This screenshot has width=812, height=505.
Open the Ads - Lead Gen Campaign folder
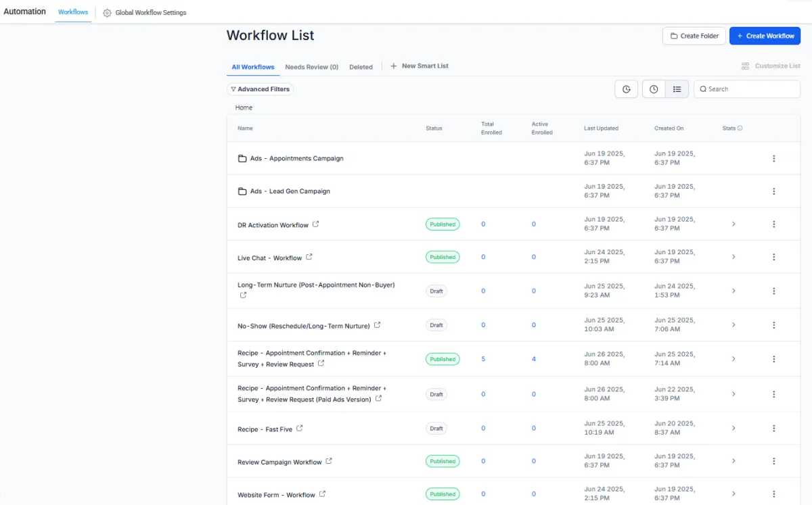tap(290, 191)
